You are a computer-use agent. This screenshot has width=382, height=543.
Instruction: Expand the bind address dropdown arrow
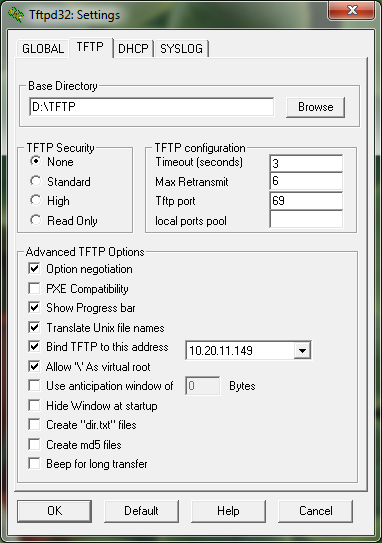click(302, 350)
